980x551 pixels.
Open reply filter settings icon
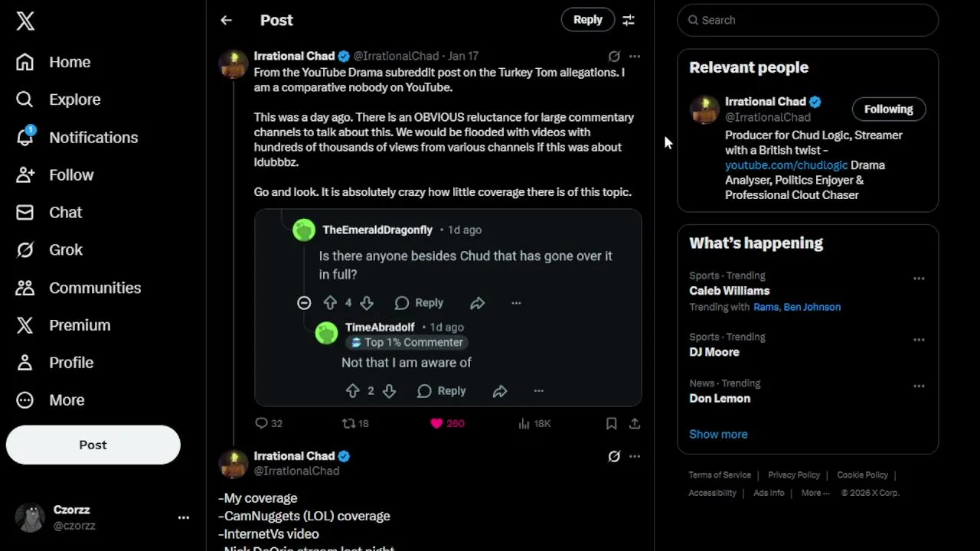[629, 21]
